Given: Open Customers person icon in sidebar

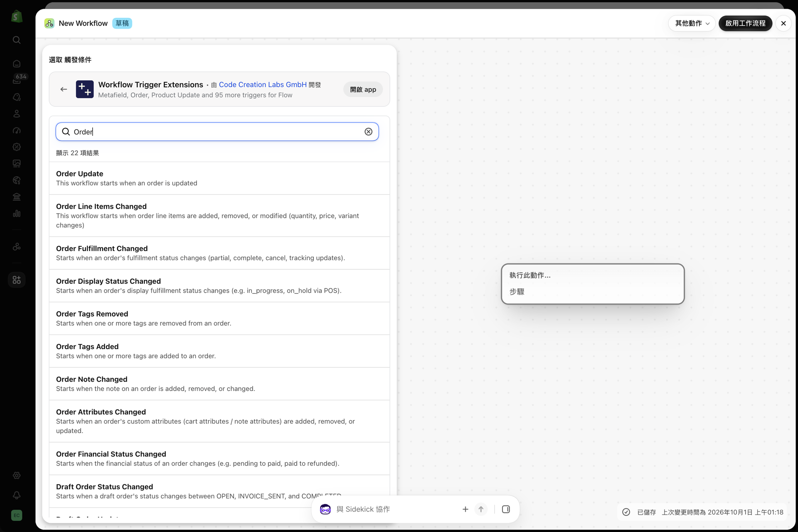Looking at the screenshot, I should [17, 113].
